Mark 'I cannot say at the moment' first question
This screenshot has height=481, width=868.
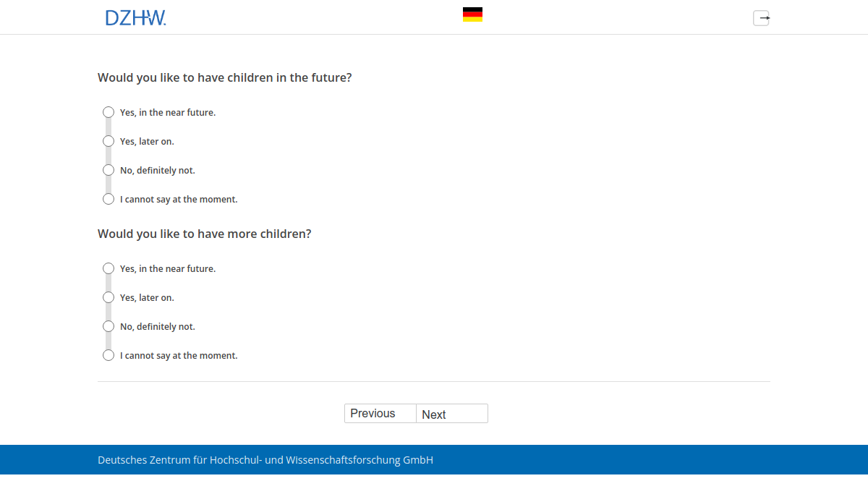click(x=109, y=199)
